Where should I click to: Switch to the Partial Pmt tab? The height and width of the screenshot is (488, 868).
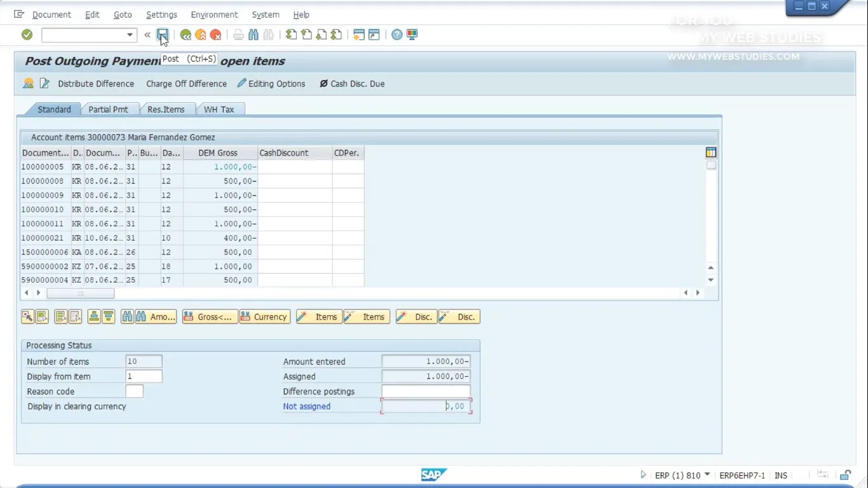tap(109, 109)
